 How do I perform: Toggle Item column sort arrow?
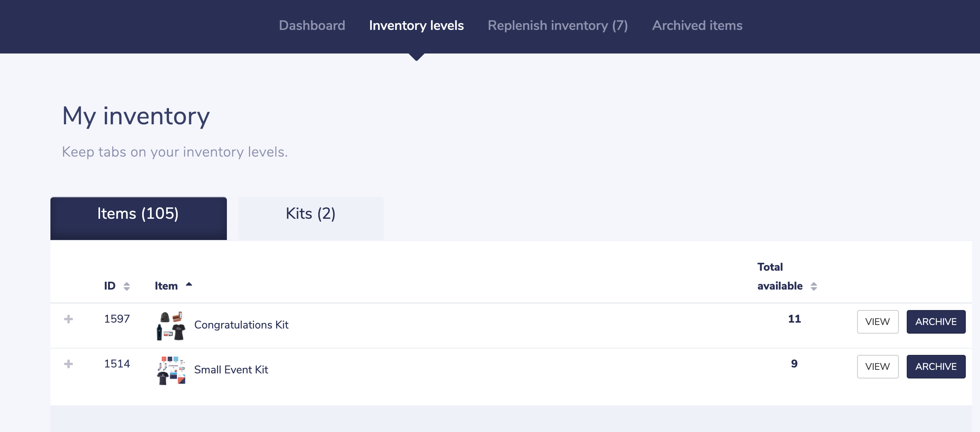click(189, 284)
